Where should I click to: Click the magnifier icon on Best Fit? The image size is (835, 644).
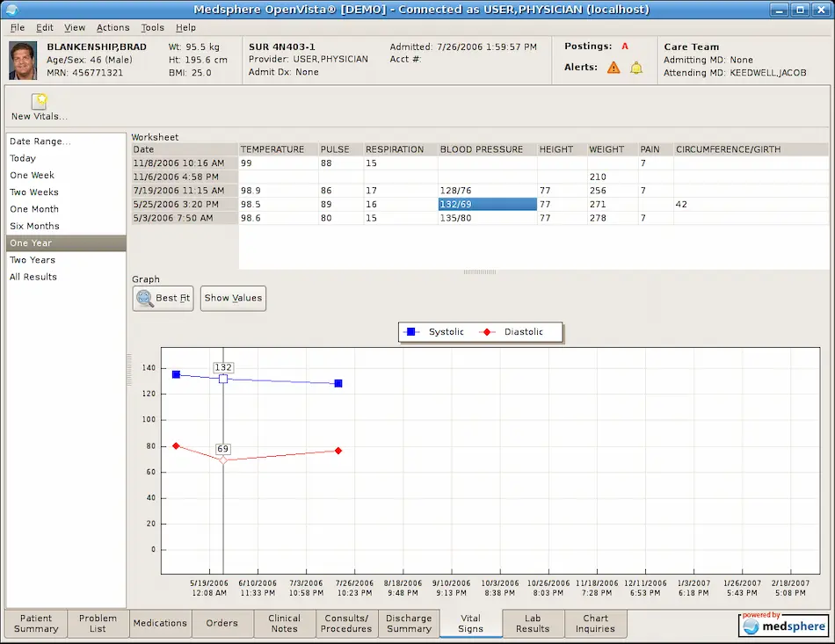pos(145,298)
